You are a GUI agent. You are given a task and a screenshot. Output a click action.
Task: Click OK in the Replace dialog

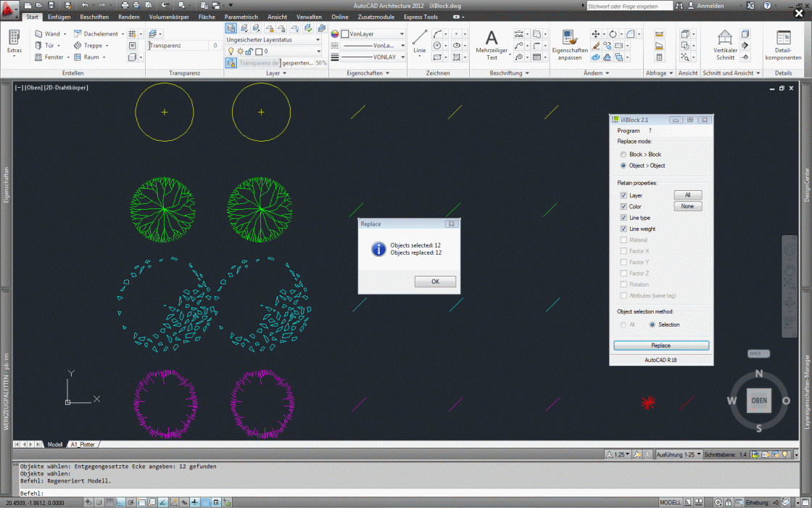(x=435, y=282)
